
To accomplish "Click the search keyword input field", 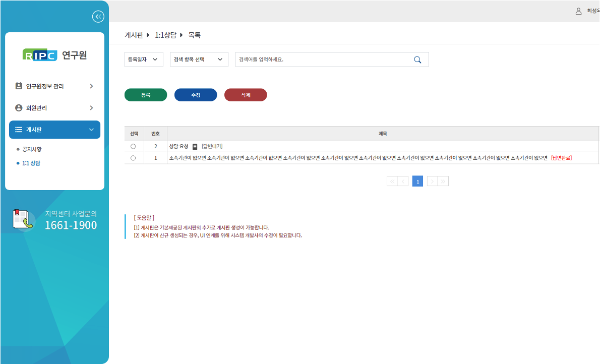I will pyautogui.click(x=323, y=59).
